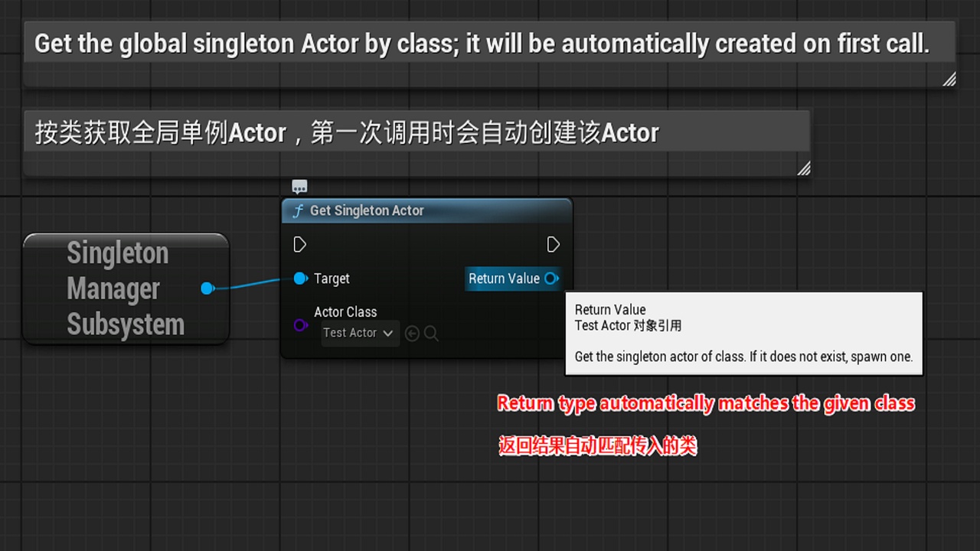This screenshot has width=980, height=551.
Task: Click tooltip line "Test Actor 对象引用"
Action: (628, 325)
